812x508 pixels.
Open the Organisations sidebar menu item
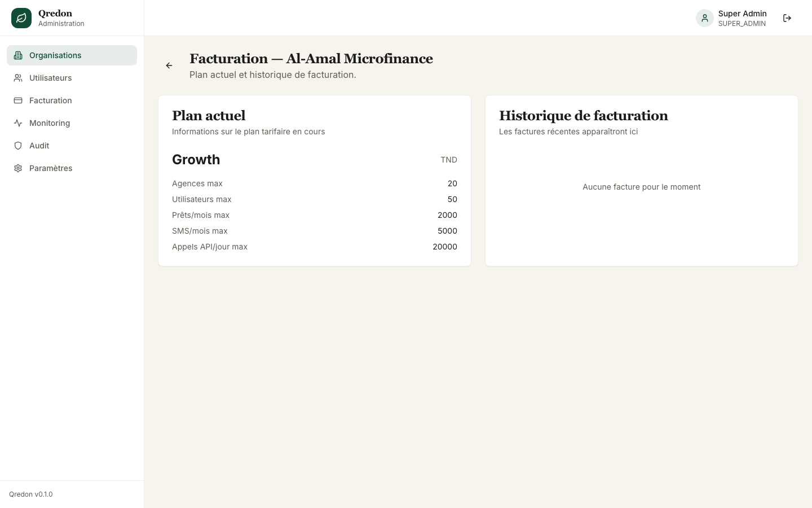72,55
